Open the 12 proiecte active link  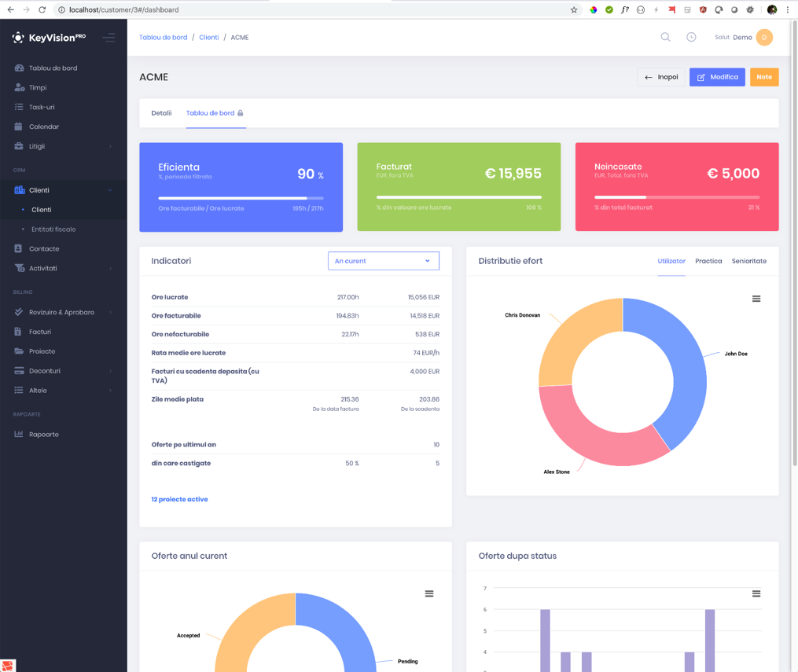point(180,500)
